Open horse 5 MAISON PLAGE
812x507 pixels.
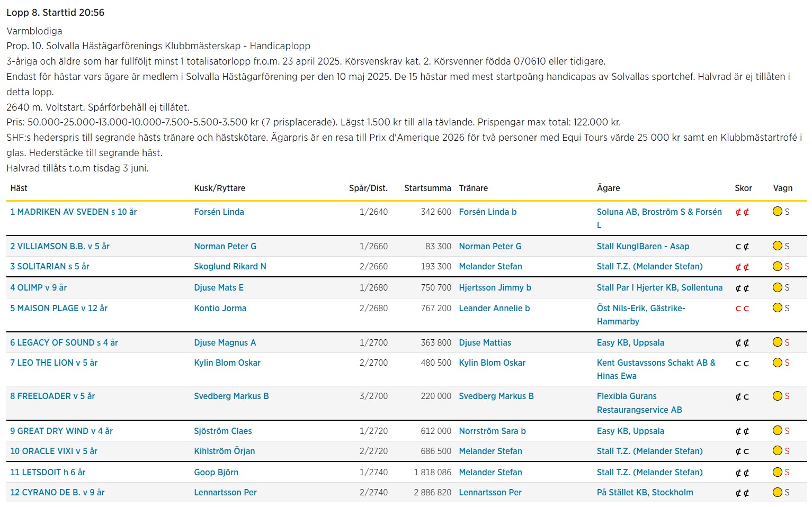point(59,308)
